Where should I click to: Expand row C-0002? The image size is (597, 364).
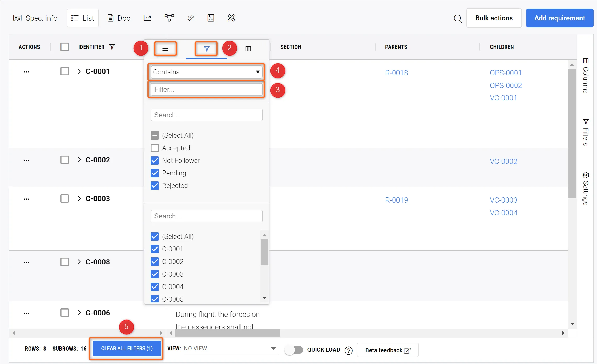79,160
